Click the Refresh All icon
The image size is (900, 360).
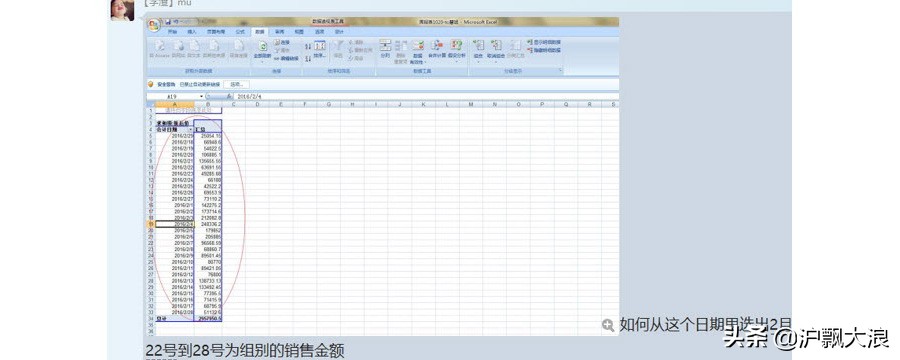pos(262,46)
